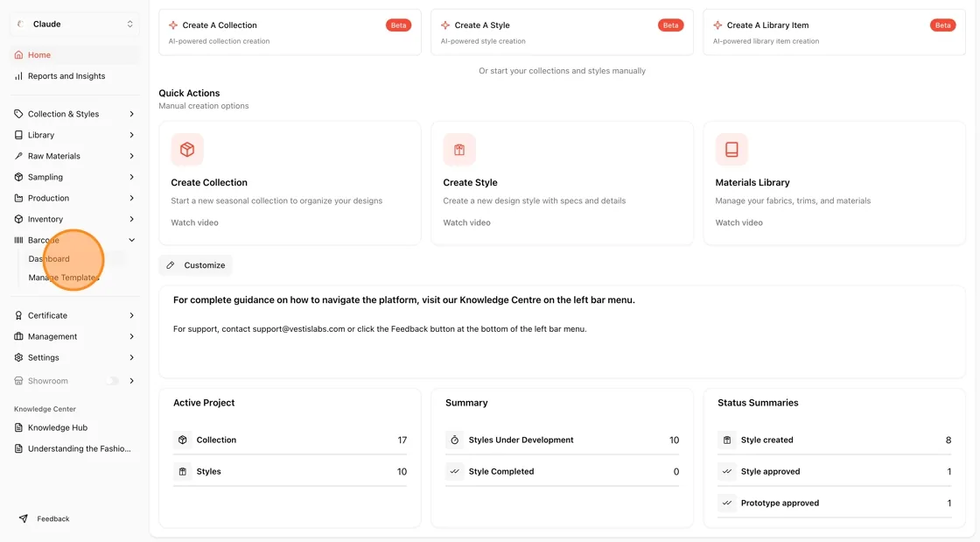Toggle the Showroom switch

[112, 381]
